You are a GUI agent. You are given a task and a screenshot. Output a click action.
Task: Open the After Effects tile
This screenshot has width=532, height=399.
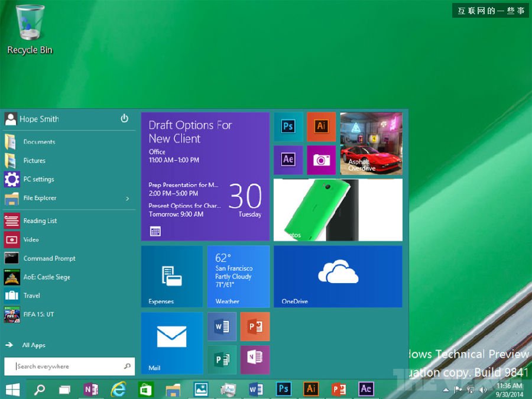click(x=288, y=160)
